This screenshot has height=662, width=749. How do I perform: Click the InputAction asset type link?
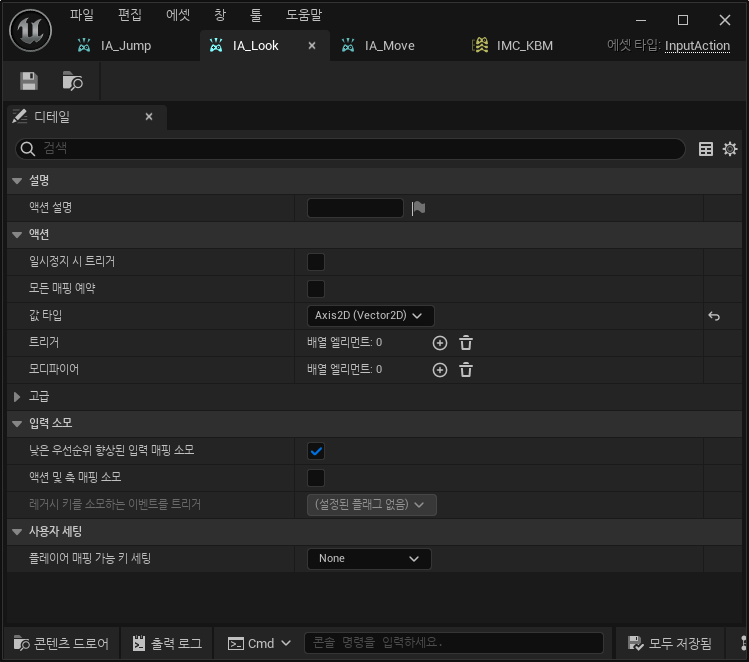click(x=697, y=46)
